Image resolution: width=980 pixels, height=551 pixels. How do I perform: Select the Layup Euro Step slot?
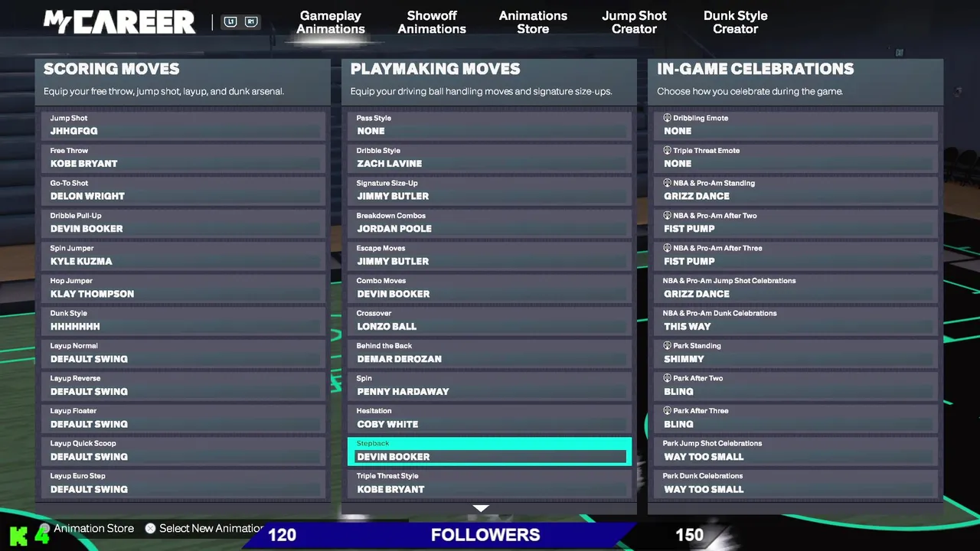coord(184,484)
